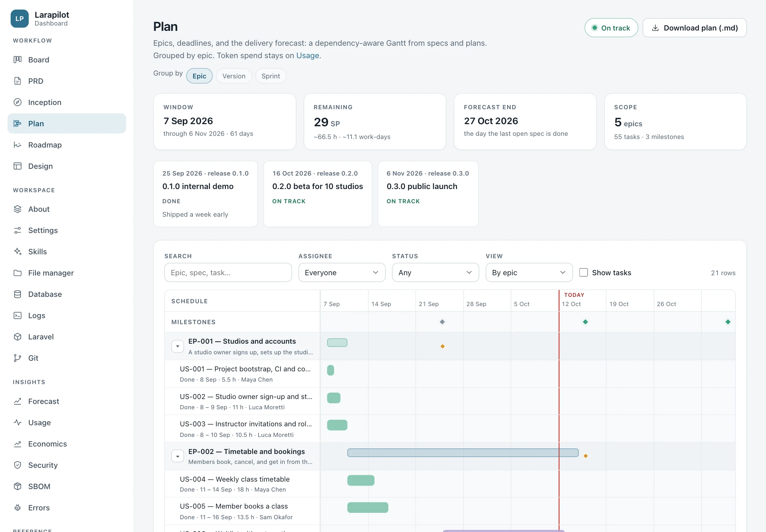The image size is (766, 532).
Task: Click the EP-002 blue progress bar
Action: [463, 453]
